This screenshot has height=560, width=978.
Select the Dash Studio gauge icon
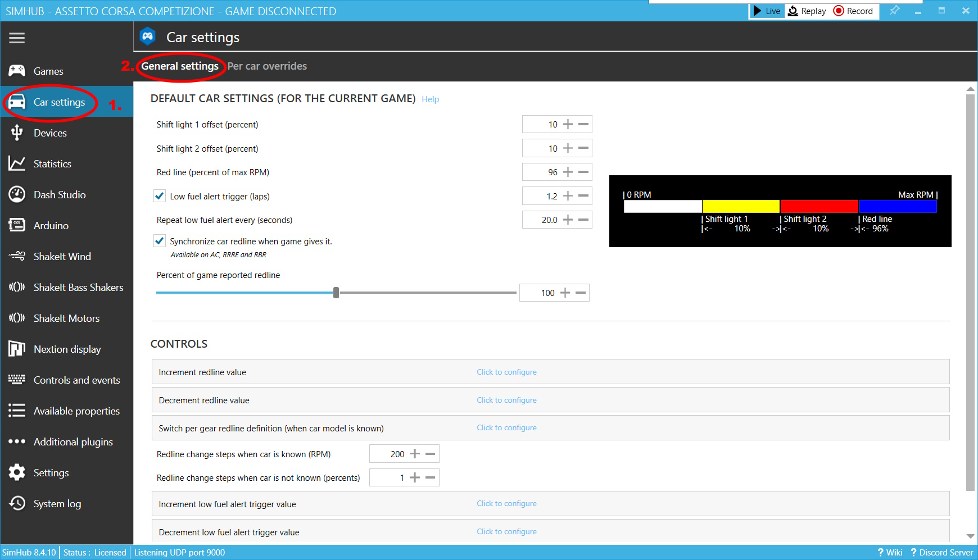(x=17, y=194)
